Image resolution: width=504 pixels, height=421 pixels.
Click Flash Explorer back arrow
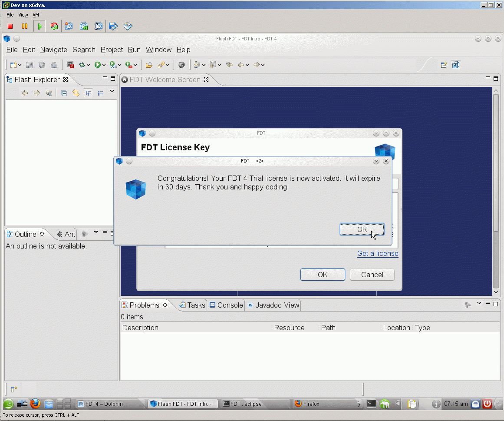[x=24, y=93]
